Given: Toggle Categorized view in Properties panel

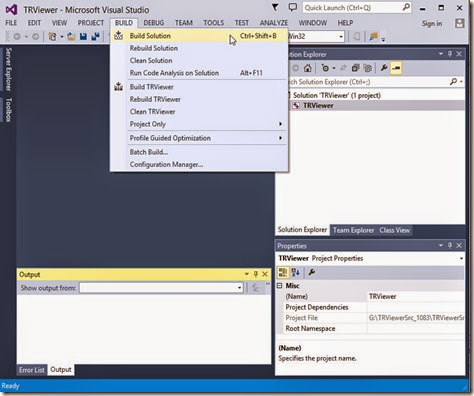Looking at the screenshot, I should [x=283, y=272].
